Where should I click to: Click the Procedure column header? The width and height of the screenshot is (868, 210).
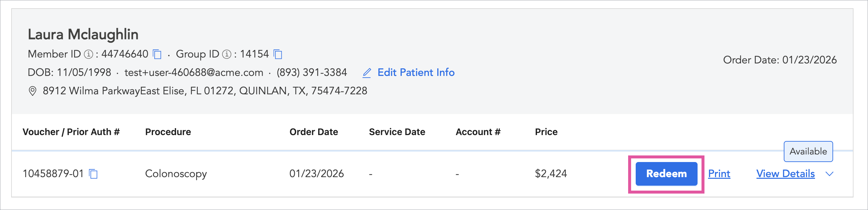[x=168, y=132]
